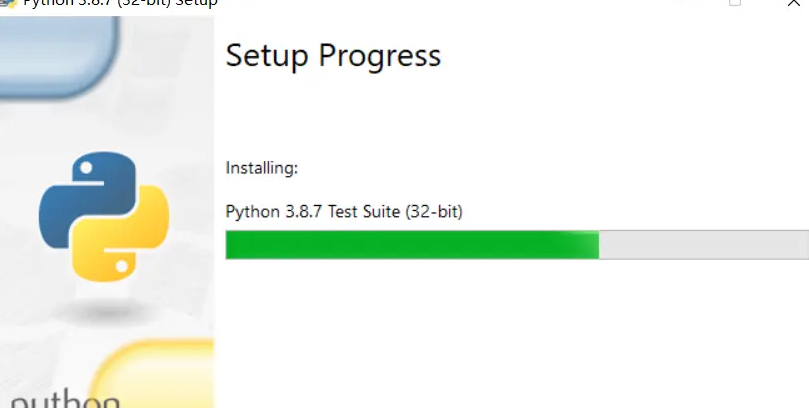Click the green filled part of progress bar
Screen dimensions: 809x408
[412, 244]
